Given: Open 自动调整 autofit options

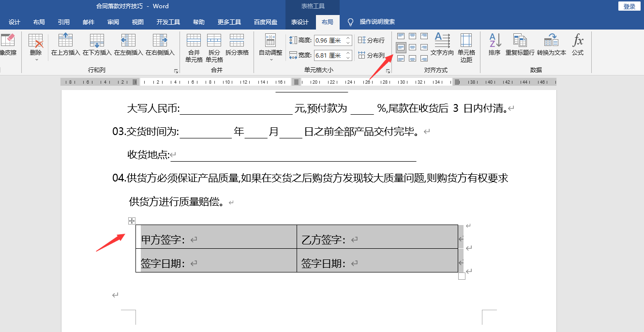Looking at the screenshot, I should click(x=270, y=47).
